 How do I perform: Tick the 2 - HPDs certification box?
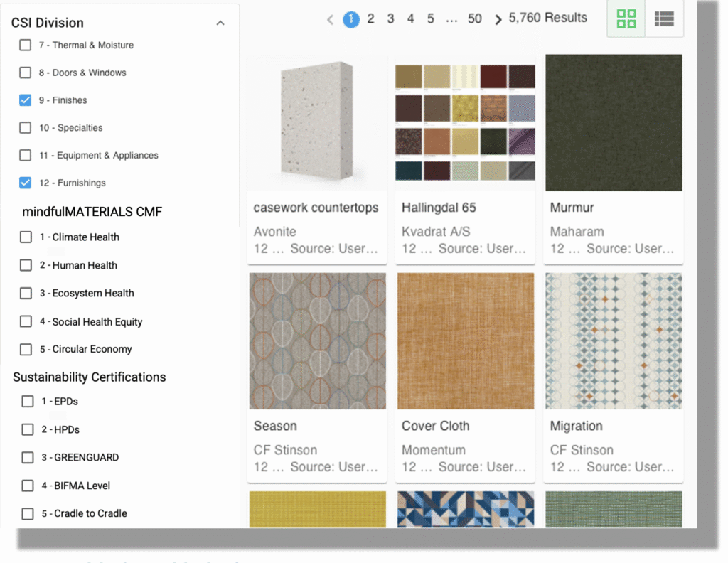point(28,429)
